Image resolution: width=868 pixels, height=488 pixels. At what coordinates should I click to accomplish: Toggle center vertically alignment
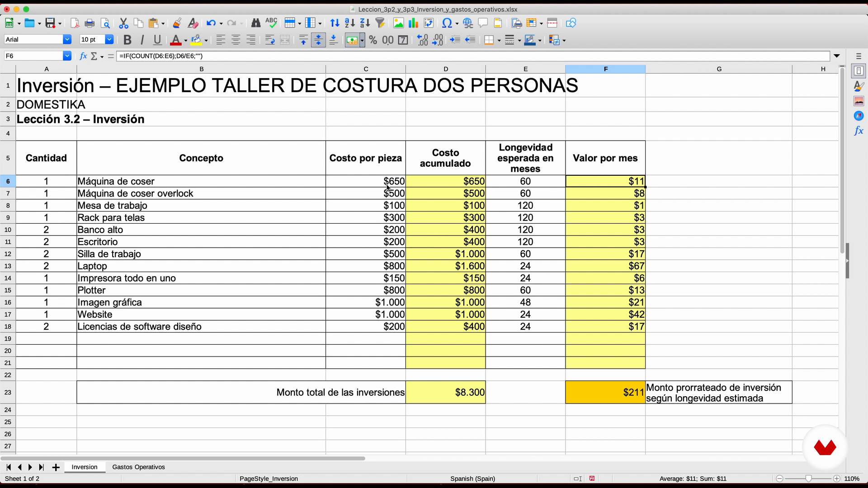click(318, 40)
